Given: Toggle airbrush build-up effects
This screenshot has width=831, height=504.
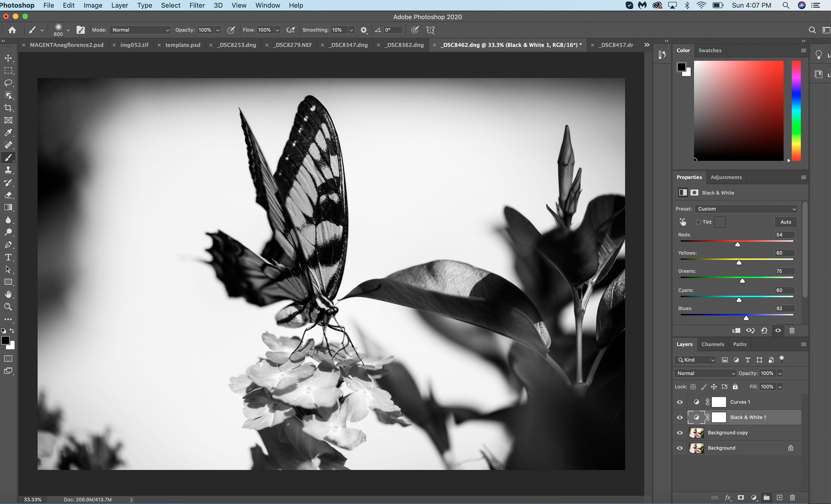Looking at the screenshot, I should [290, 30].
